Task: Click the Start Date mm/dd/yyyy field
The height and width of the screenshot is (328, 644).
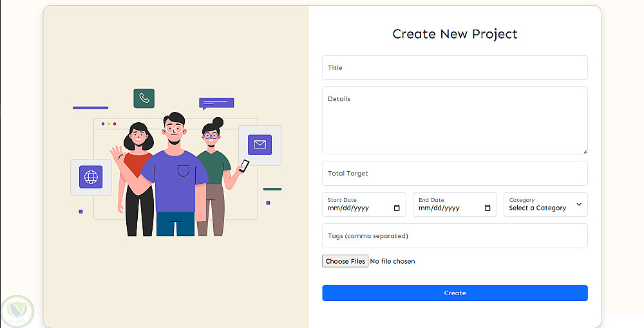Action: pos(358,208)
